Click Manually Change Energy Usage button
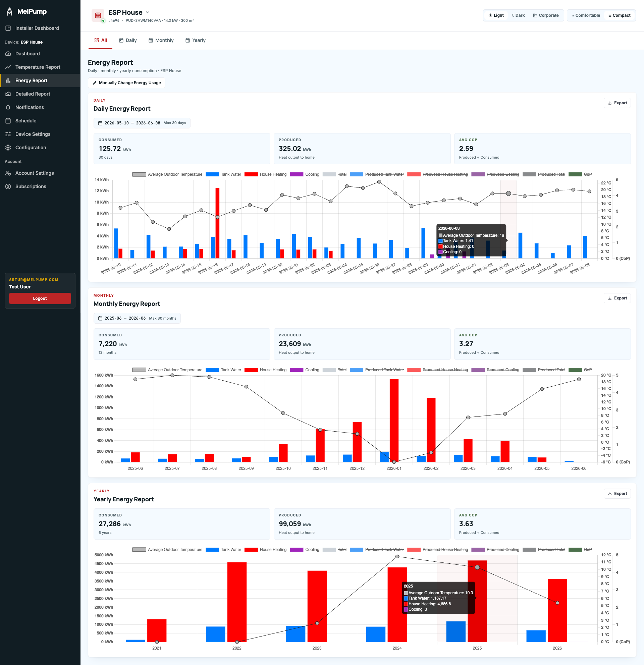 126,83
